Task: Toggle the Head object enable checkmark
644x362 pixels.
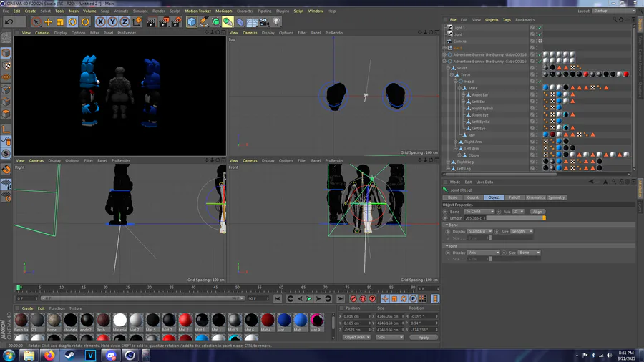Action: pyautogui.click(x=540, y=82)
